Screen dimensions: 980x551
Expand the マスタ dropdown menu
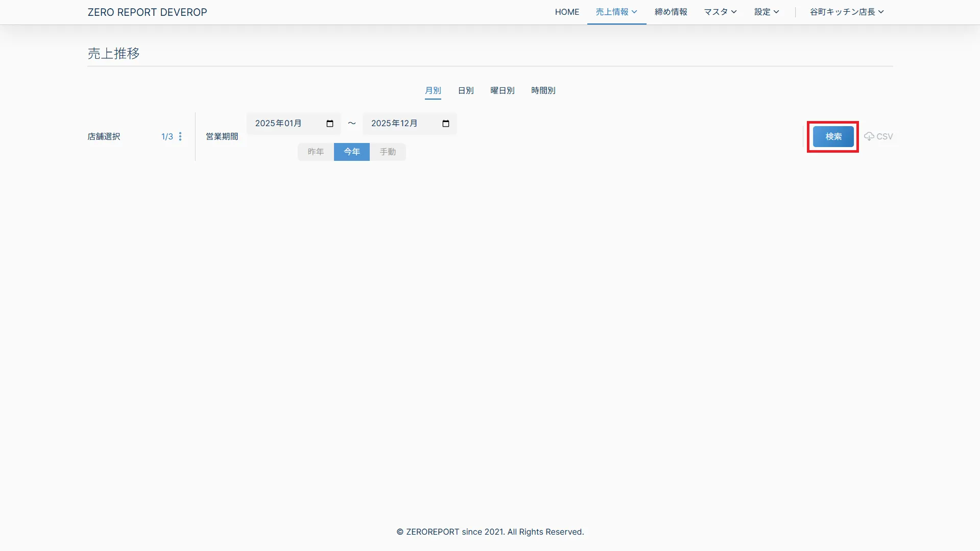pos(720,12)
